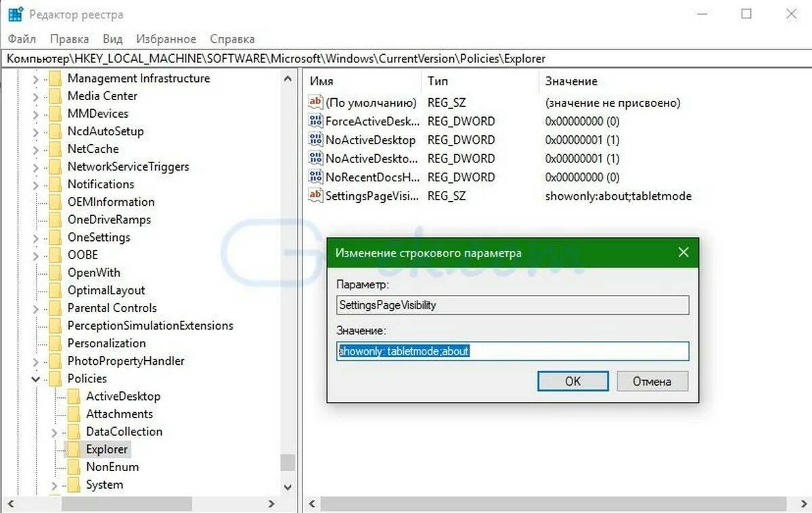Screen dimensions: 812x513
Task: Select the Attachments key
Action: pos(120,414)
